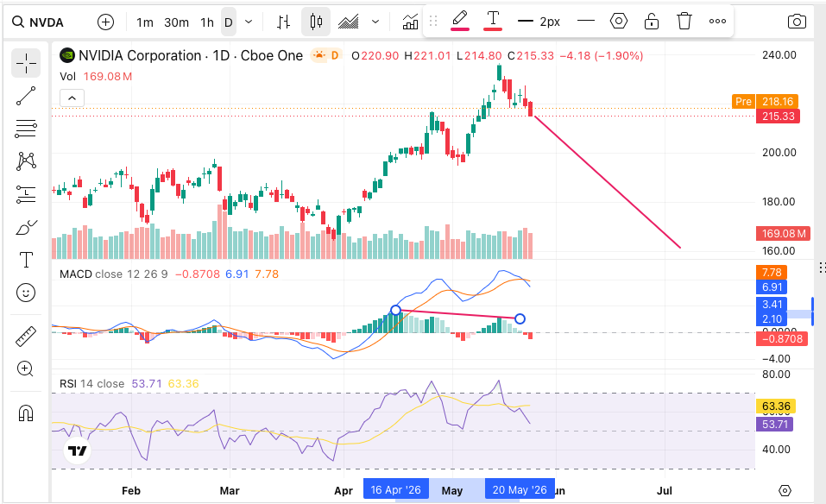Activate the ruler measure tool
Image resolution: width=826 pixels, height=504 pixels.
[26, 336]
